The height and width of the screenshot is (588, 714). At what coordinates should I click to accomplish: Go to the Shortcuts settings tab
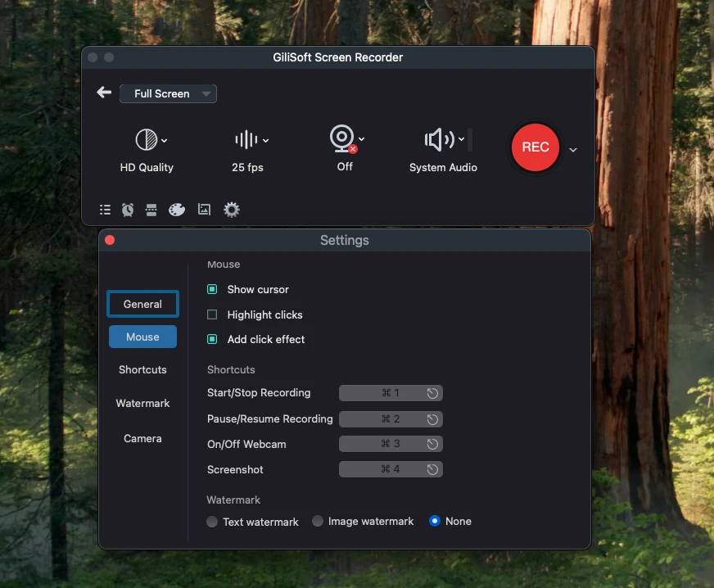click(142, 369)
